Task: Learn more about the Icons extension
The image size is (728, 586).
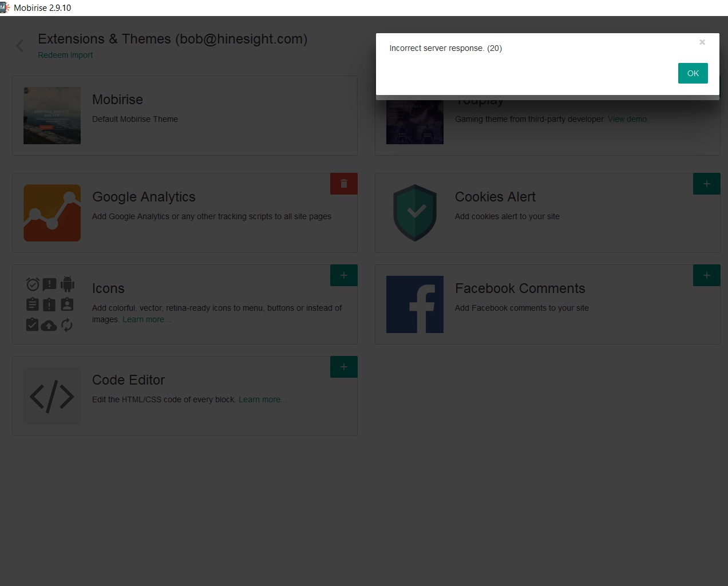Action: pos(147,319)
